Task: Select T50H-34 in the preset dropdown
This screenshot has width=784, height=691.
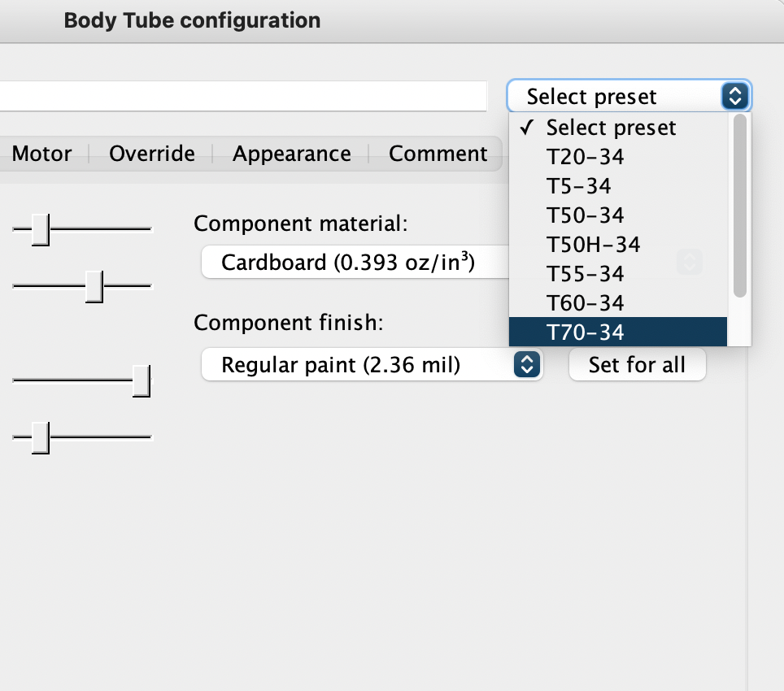Action: point(593,244)
